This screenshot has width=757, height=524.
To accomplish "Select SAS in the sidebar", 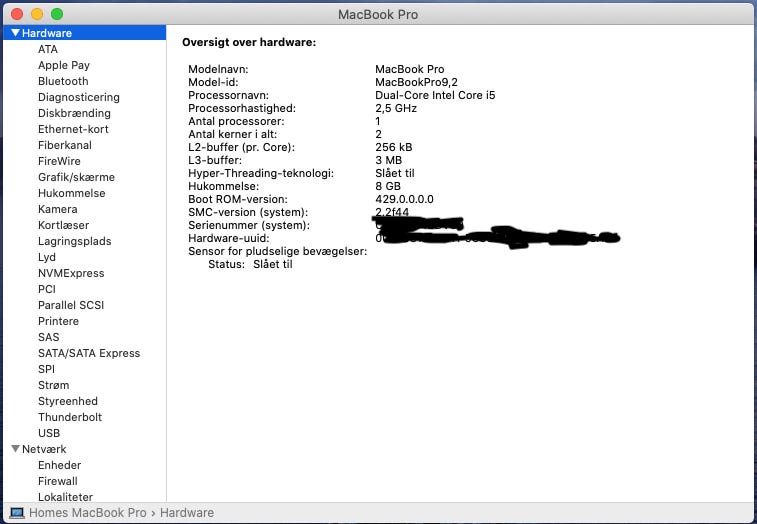I will [49, 337].
